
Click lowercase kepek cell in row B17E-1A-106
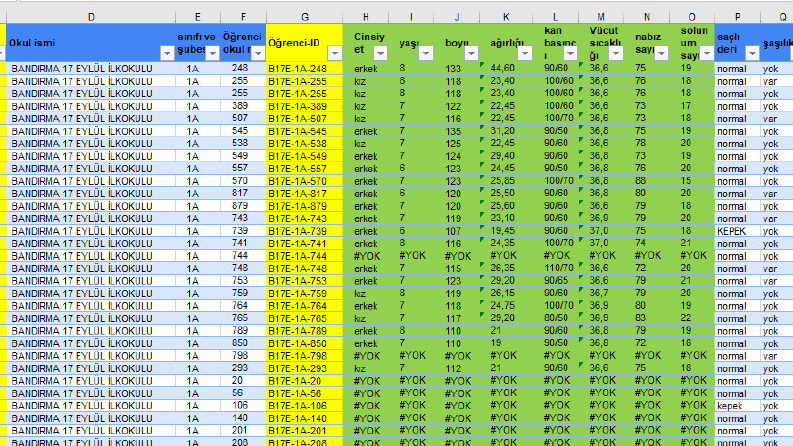point(737,406)
